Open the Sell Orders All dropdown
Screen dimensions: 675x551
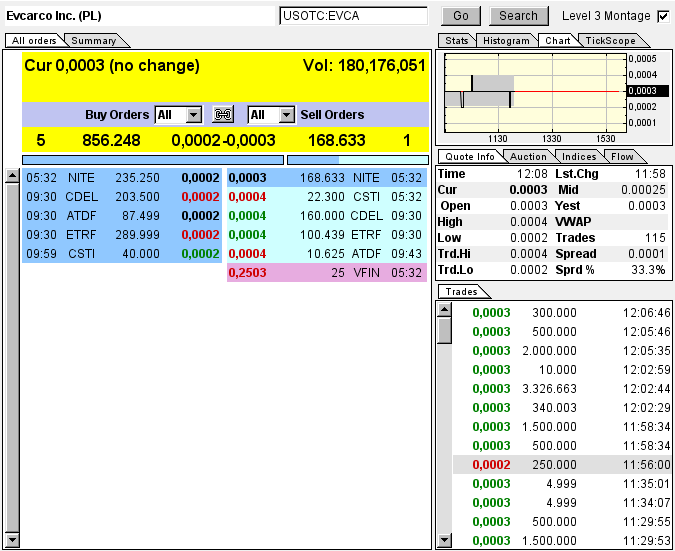272,115
